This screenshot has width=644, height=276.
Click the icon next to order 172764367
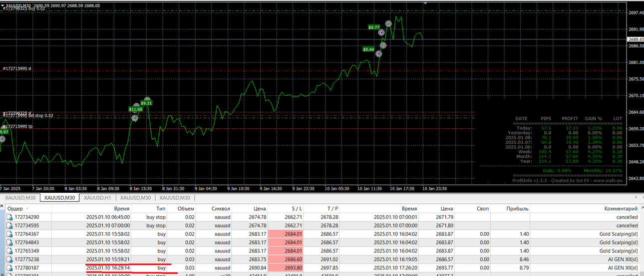[x=9, y=234]
